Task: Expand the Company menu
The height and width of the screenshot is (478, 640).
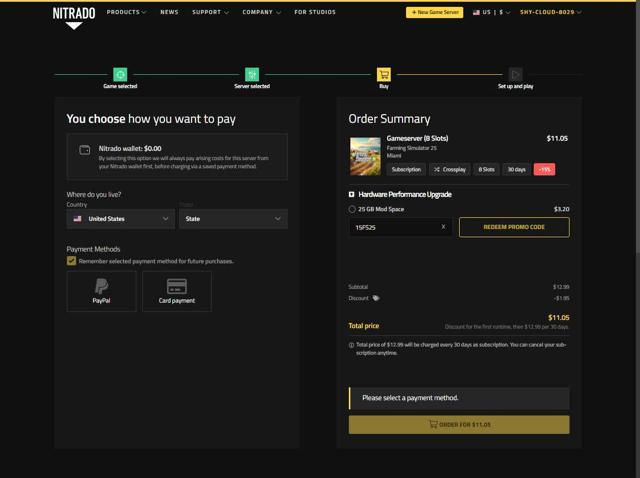Action: [261, 12]
